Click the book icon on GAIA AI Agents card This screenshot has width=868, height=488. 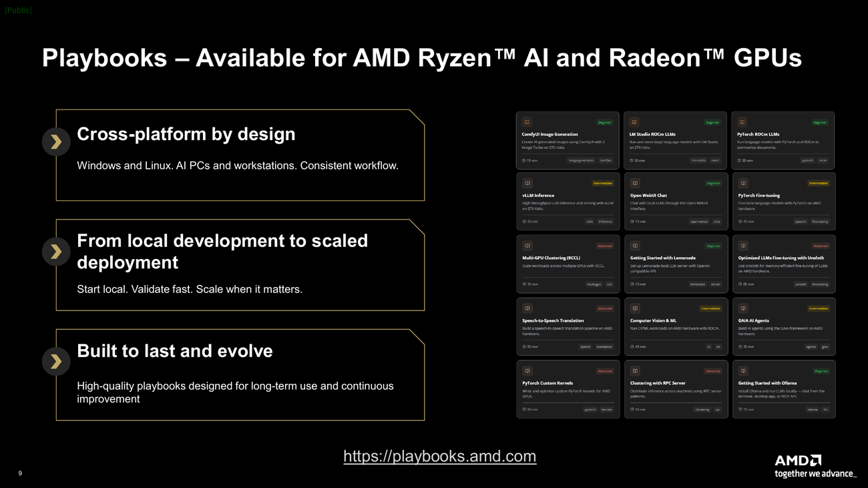[x=743, y=308]
